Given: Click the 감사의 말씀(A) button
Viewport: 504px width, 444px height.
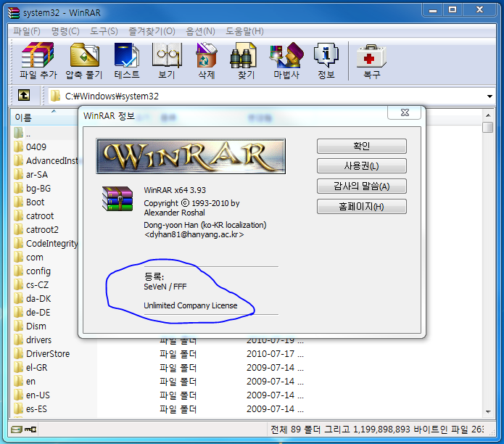Looking at the screenshot, I should [362, 186].
